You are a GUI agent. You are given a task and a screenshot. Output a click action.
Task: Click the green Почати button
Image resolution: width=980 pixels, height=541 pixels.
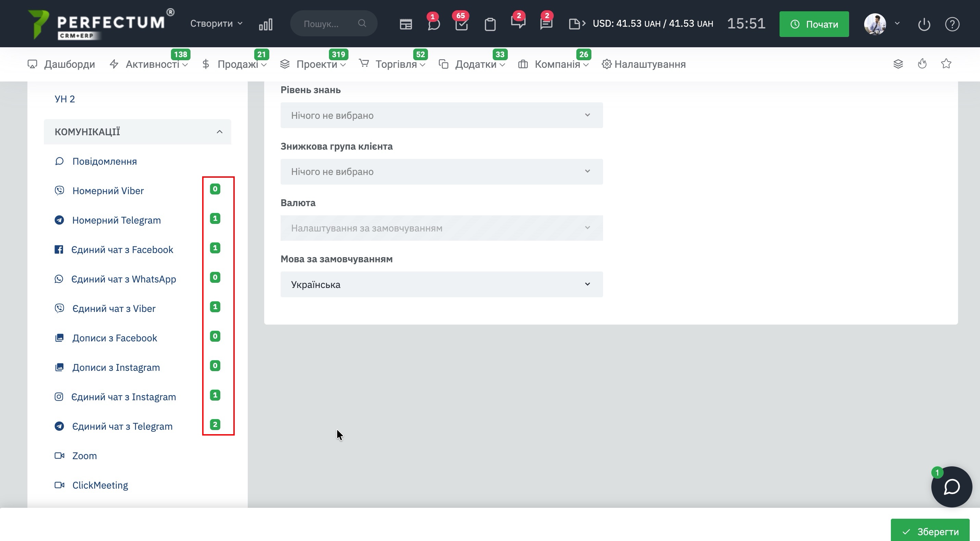coord(814,24)
